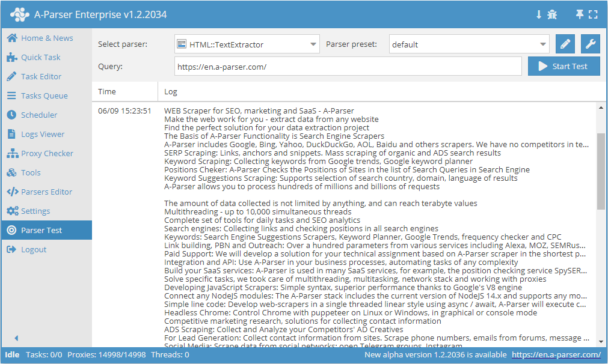Collapse the sidebar with the left arrow
608x364 pixels.
point(16,338)
